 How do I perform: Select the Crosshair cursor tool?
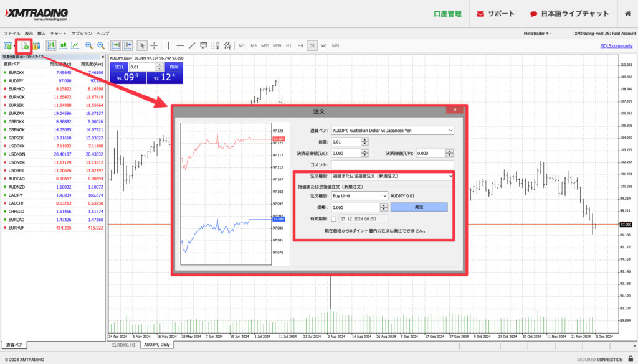(x=154, y=45)
